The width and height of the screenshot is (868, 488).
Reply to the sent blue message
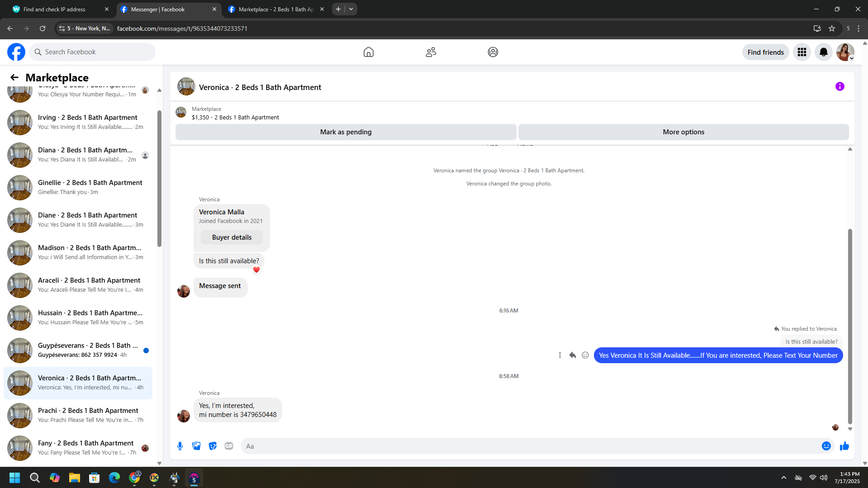[x=573, y=355]
